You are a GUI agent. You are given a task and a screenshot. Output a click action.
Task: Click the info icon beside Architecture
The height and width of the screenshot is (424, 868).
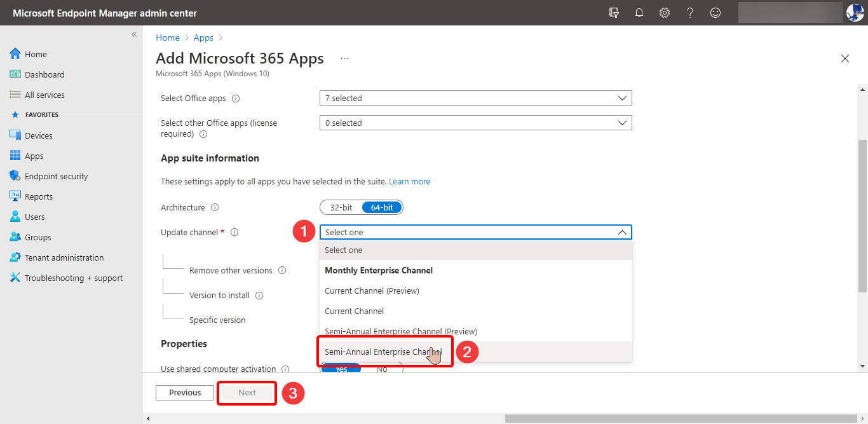[215, 207]
